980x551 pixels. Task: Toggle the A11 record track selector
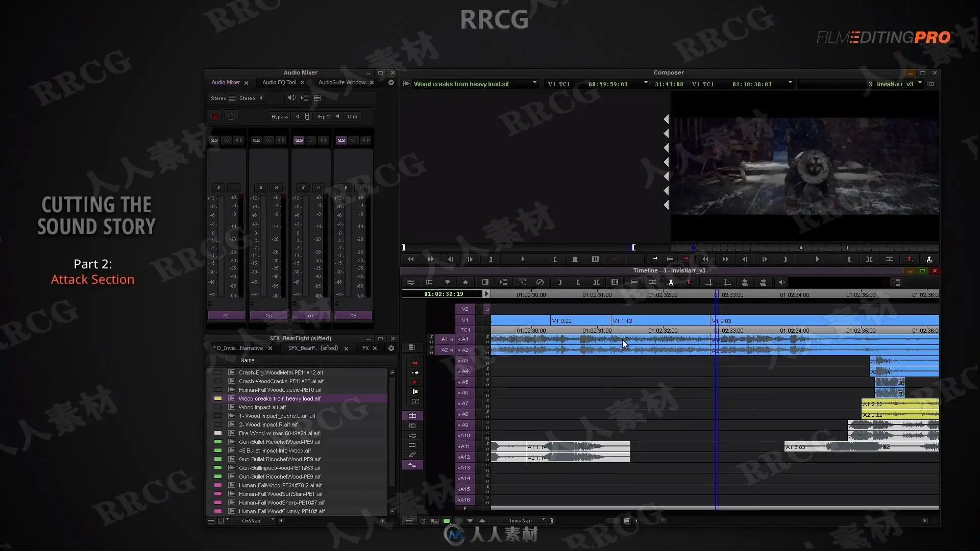465,446
